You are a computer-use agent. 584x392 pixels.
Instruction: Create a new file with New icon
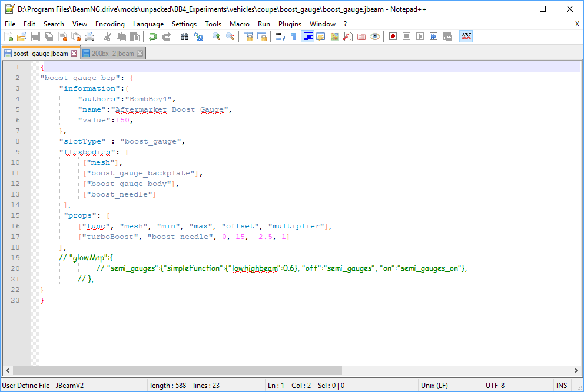pos(9,36)
